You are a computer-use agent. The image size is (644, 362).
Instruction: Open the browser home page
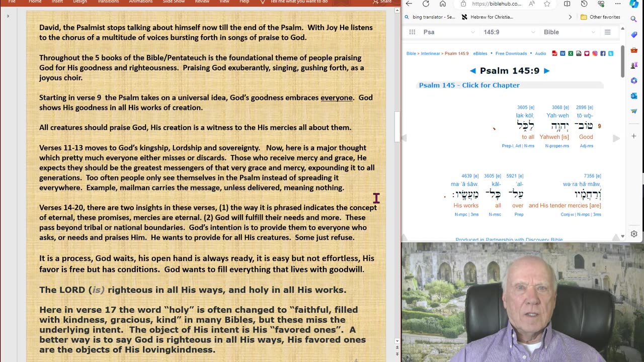pos(443,4)
